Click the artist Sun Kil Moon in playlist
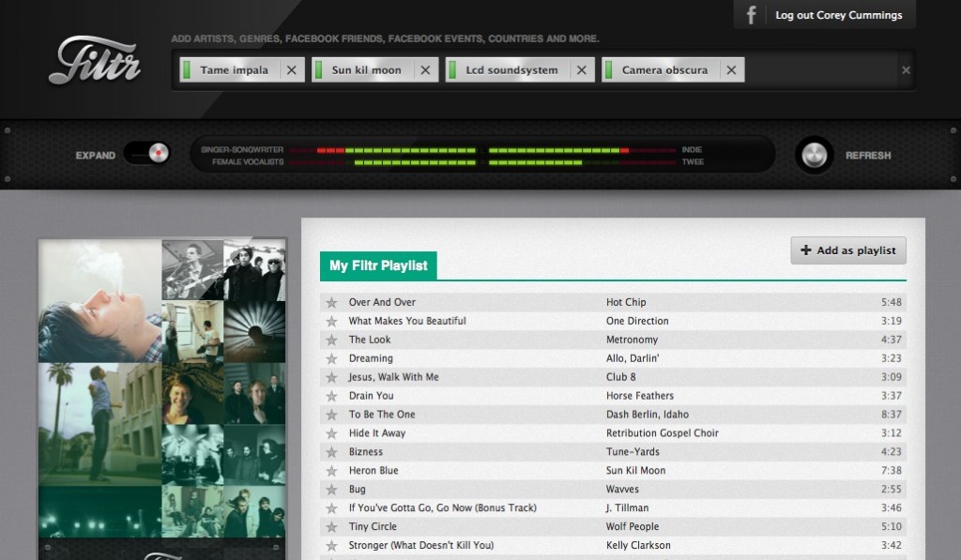961x560 pixels. pyautogui.click(x=635, y=471)
